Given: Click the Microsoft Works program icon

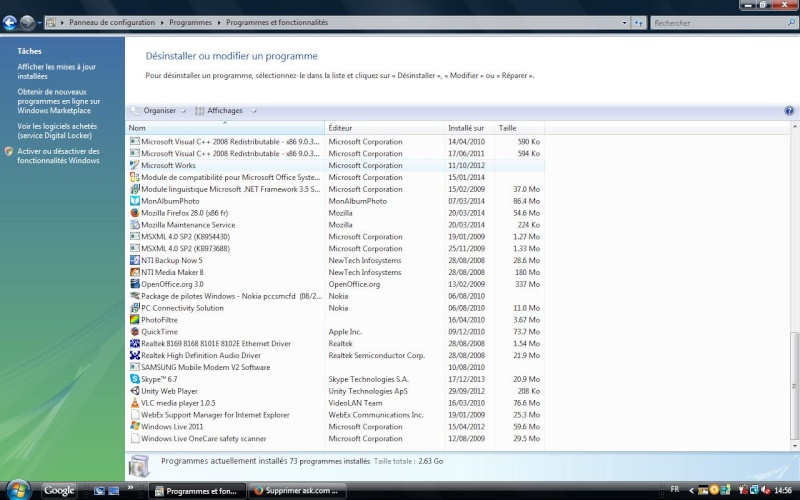Looking at the screenshot, I should (135, 165).
